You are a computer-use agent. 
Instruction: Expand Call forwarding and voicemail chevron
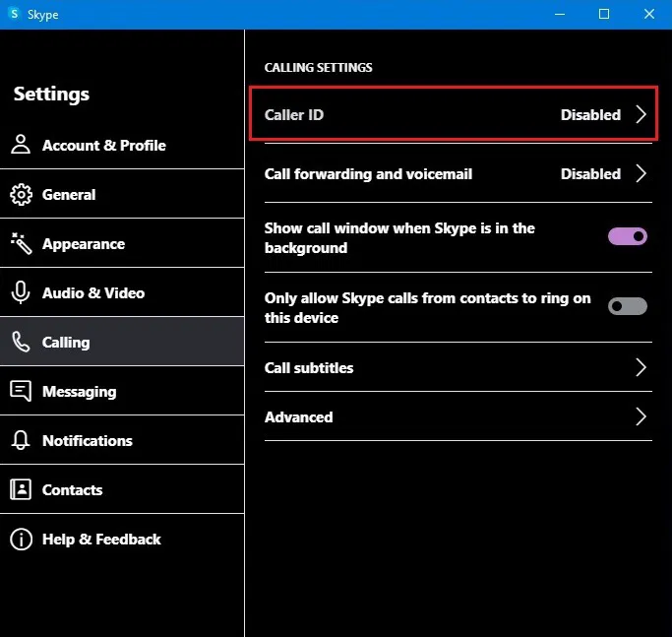click(x=641, y=173)
